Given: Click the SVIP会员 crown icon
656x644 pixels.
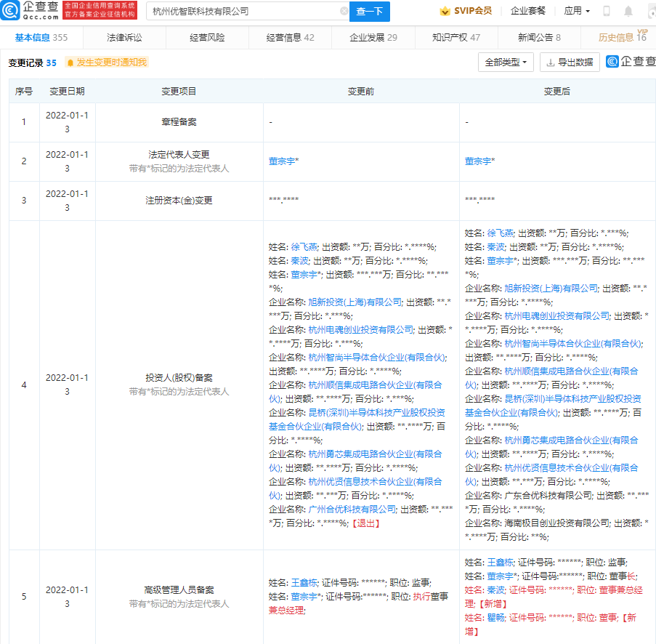Looking at the screenshot, I should [445, 11].
